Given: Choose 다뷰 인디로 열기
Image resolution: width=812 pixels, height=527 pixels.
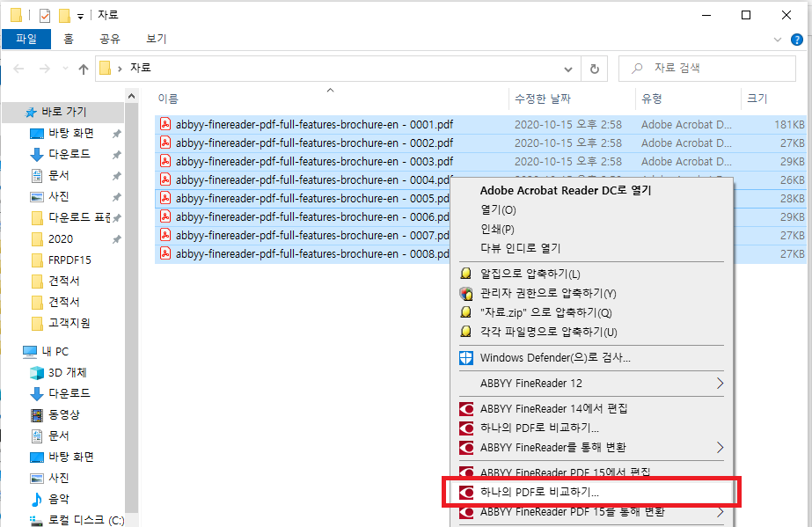Looking at the screenshot, I should tap(521, 248).
